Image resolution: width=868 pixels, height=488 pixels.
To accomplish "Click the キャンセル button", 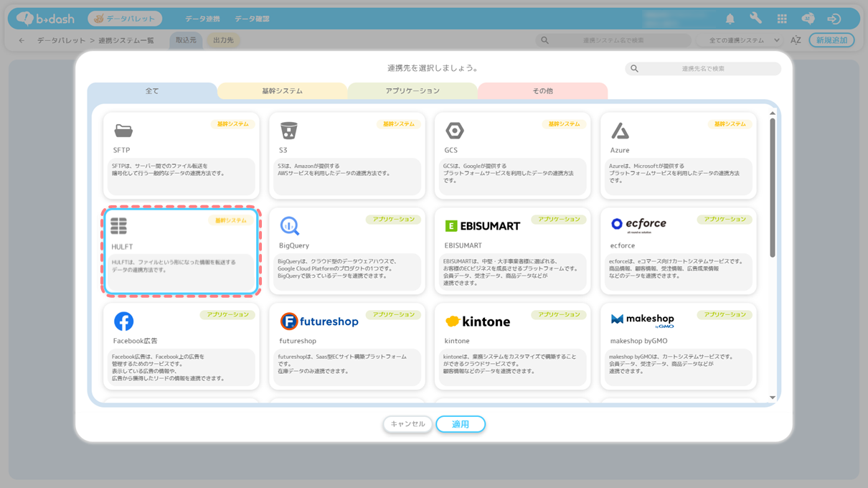I will point(407,424).
